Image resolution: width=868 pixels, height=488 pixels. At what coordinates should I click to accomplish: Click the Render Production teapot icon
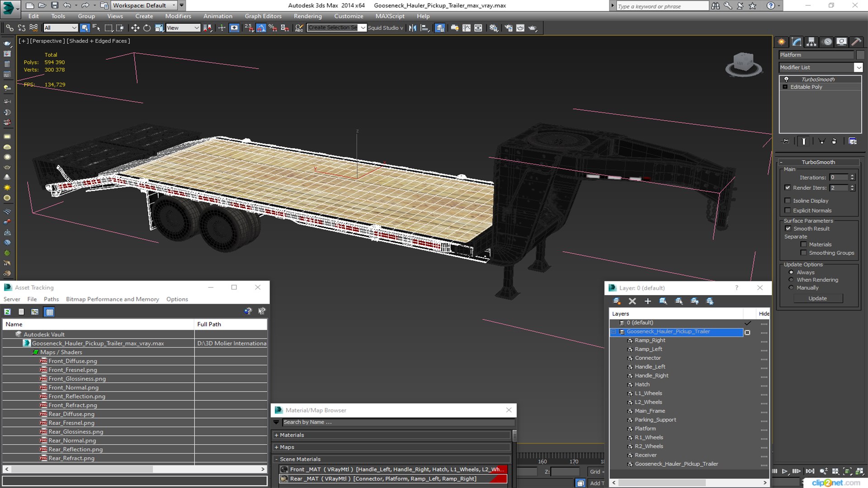click(x=533, y=28)
